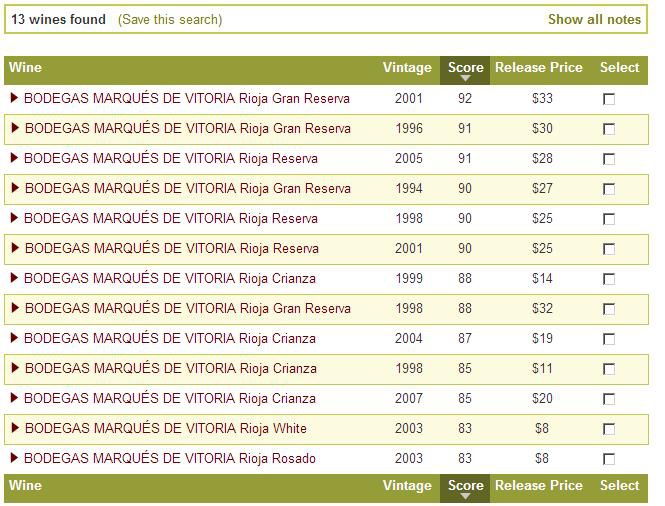Click Select column heading at top

(x=619, y=67)
